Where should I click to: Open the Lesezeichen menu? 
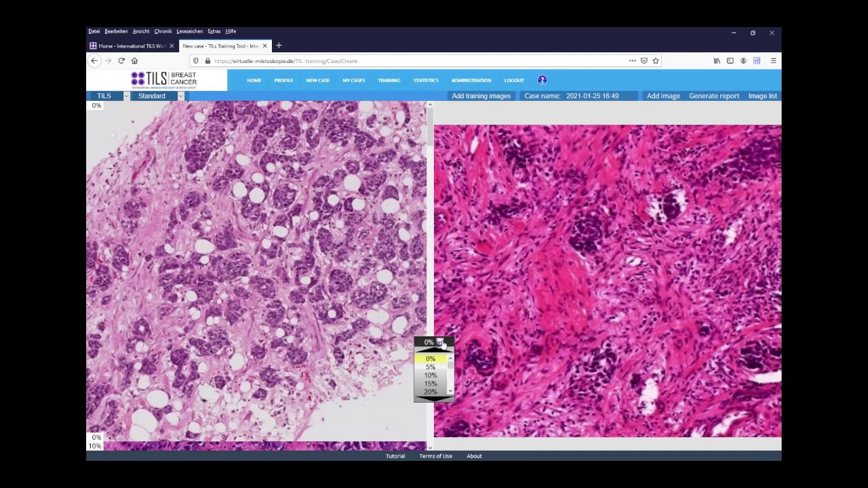point(190,31)
